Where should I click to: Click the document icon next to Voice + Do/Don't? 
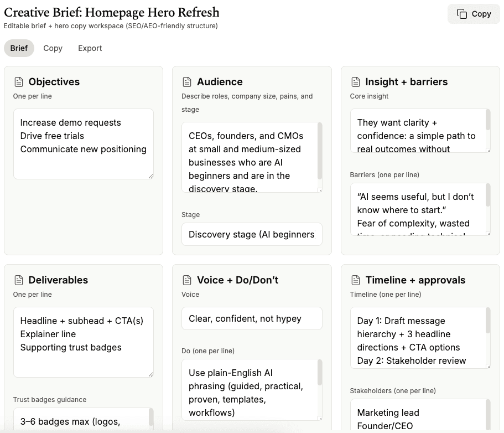187,280
